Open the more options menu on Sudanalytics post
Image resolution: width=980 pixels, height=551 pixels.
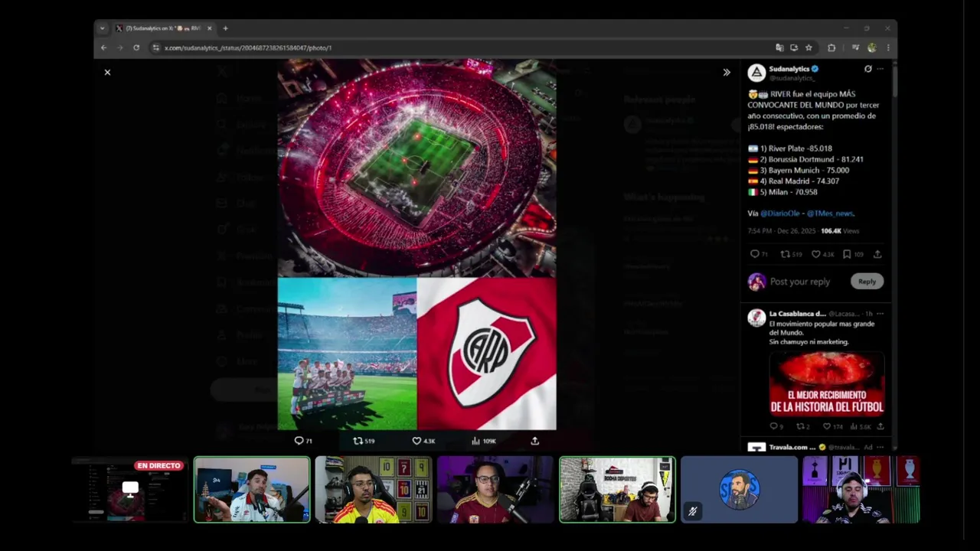(x=880, y=69)
